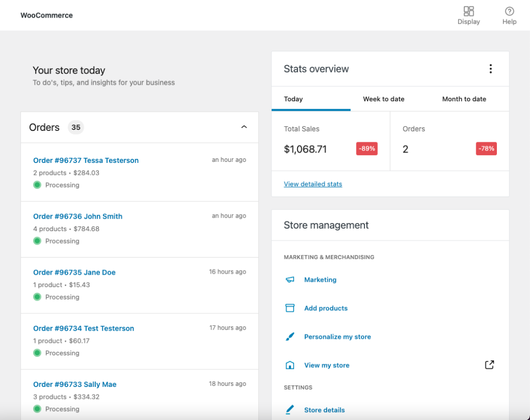Switch to the Week to date tab
Screen dimensions: 530x420
pos(384,99)
